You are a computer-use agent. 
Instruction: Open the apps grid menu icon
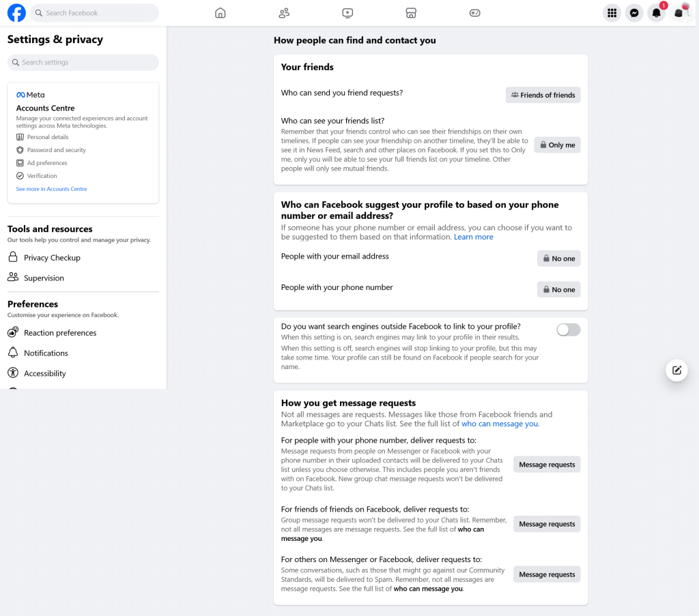coord(612,12)
